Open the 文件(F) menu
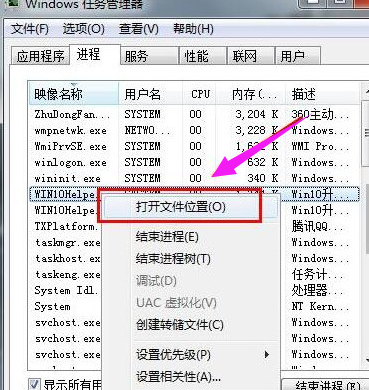The height and width of the screenshot is (390, 369). point(30,29)
